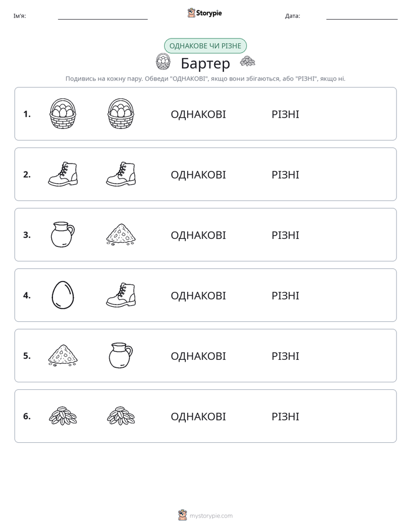The image size is (411, 532).
Task: Select the milk jug image in row 3
Action: (x=63, y=234)
